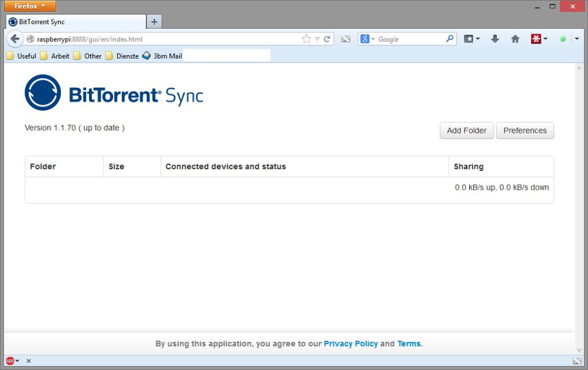Click the mail envelope icon beside address bar

click(x=346, y=39)
